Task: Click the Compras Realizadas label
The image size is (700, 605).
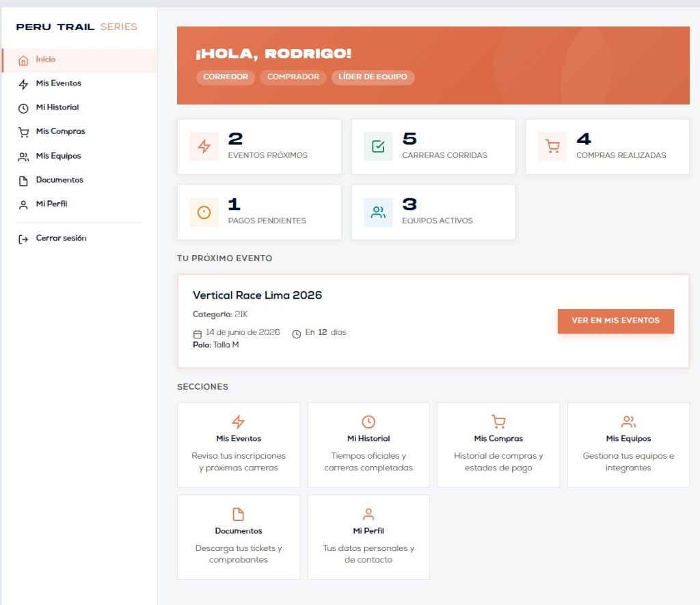Action: coord(621,155)
